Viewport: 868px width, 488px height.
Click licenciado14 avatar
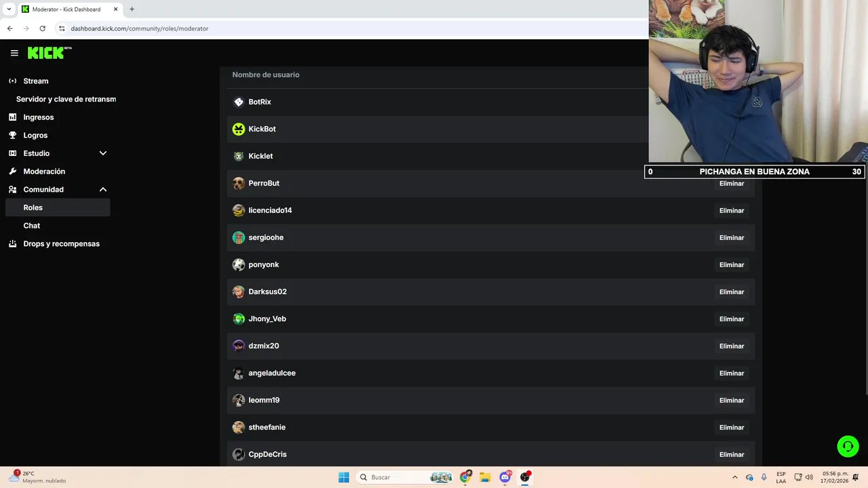tap(239, 210)
